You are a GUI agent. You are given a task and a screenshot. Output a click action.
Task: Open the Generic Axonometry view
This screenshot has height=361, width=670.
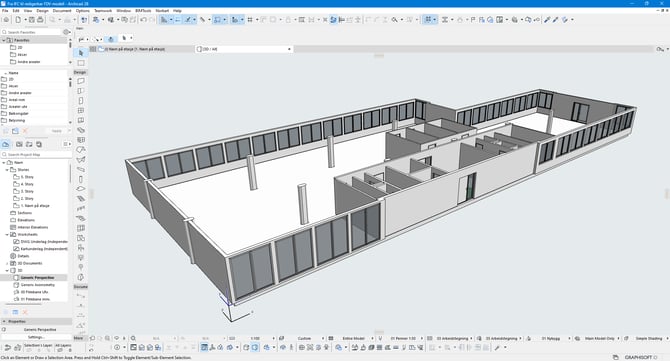38,285
